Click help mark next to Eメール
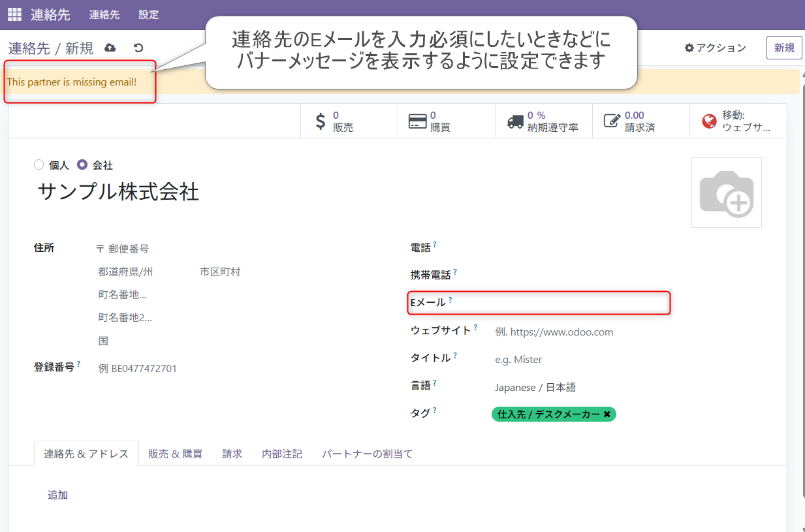The image size is (805, 532). [450, 300]
